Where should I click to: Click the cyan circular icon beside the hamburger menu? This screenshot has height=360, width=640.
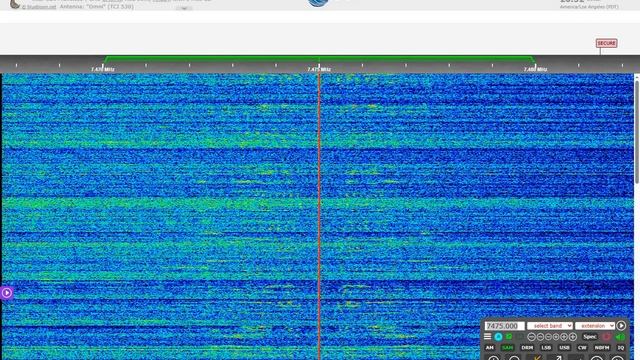498,337
